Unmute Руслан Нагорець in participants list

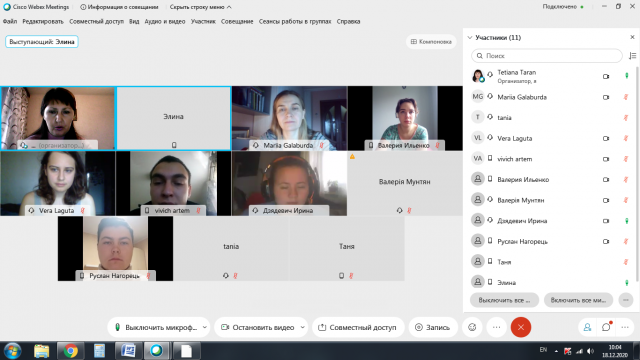click(x=626, y=241)
